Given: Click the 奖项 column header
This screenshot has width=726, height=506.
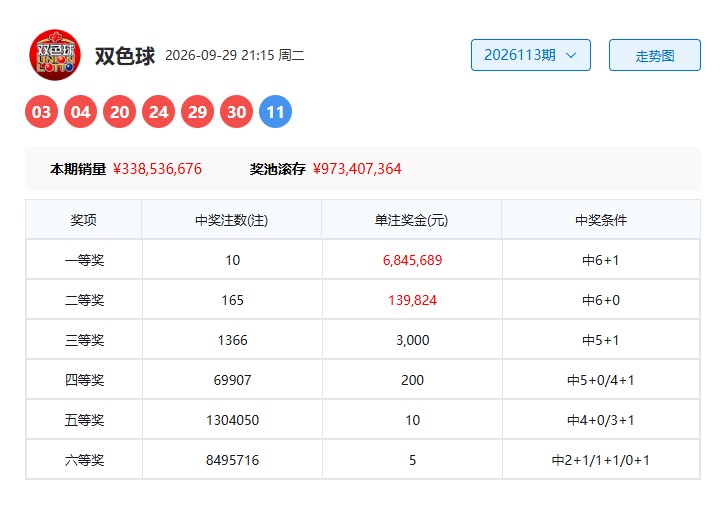Looking at the screenshot, I should (x=84, y=220).
